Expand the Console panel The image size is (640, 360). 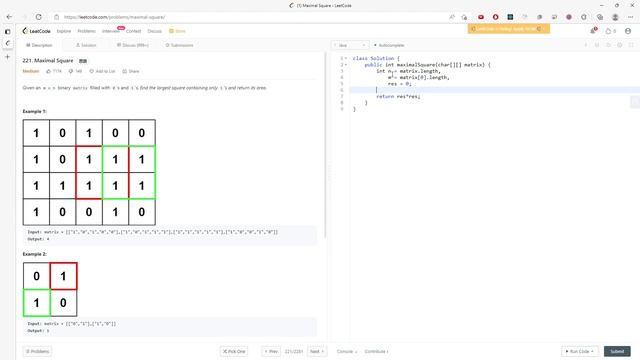(347, 351)
